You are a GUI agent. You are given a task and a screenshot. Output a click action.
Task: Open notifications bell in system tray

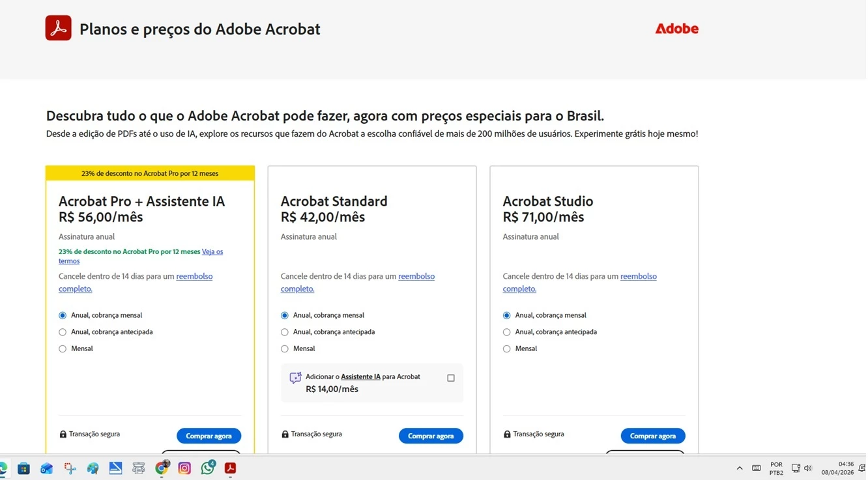[862, 468]
